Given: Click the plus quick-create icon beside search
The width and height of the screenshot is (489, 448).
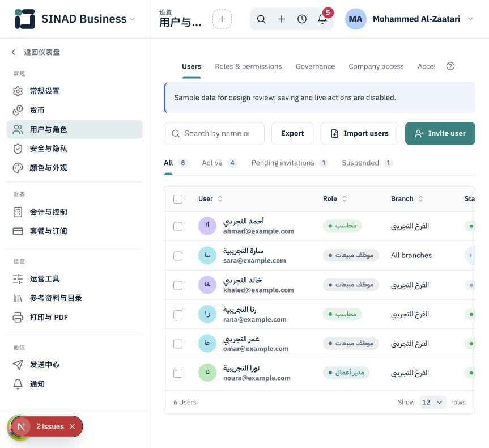Looking at the screenshot, I should [x=281, y=19].
